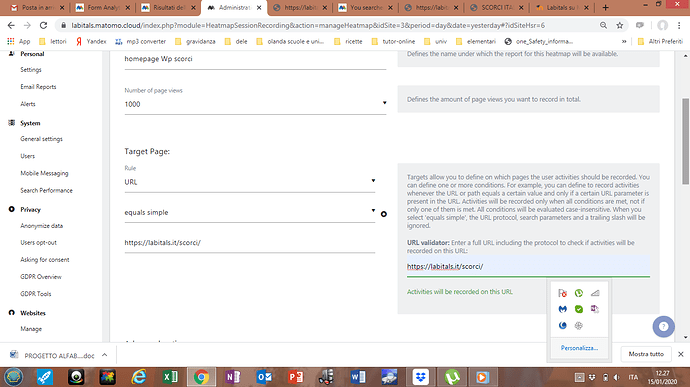
Task: Open Dropbox from the taskbar
Action: pyautogui.click(x=421, y=377)
